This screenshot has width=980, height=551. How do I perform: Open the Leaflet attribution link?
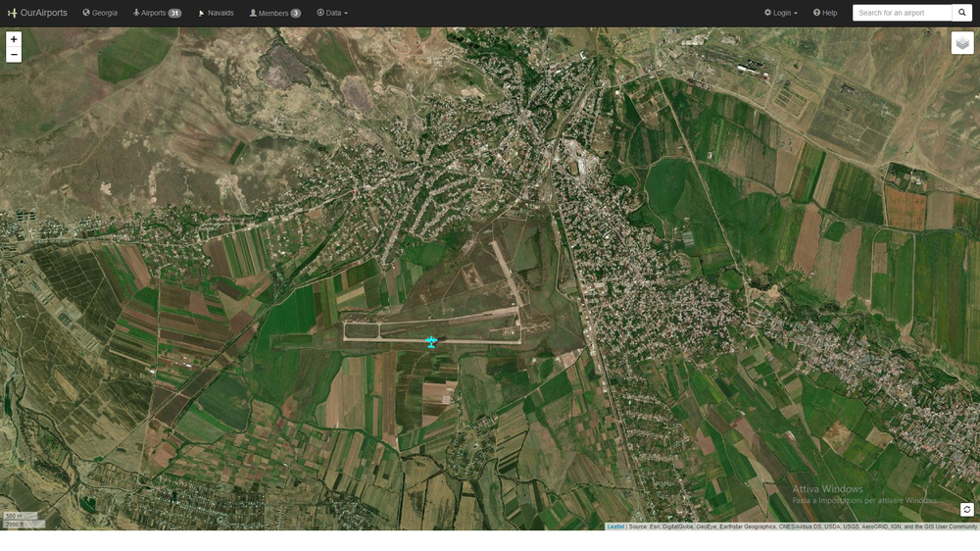615,526
